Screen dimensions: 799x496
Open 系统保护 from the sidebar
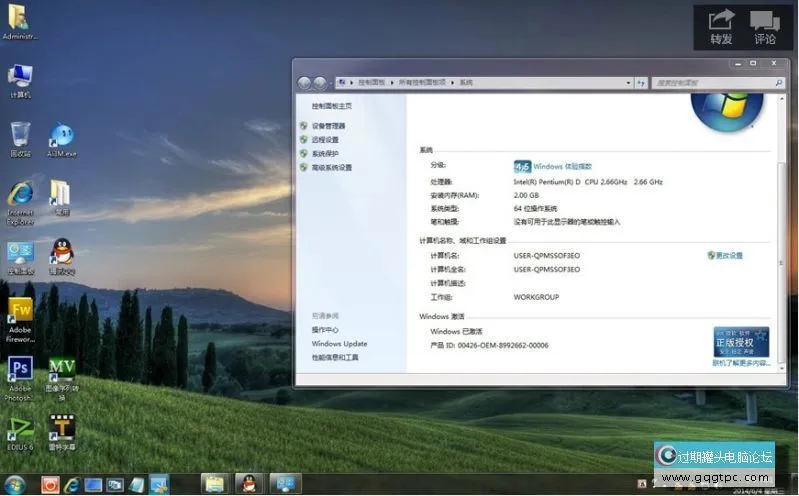pos(325,153)
